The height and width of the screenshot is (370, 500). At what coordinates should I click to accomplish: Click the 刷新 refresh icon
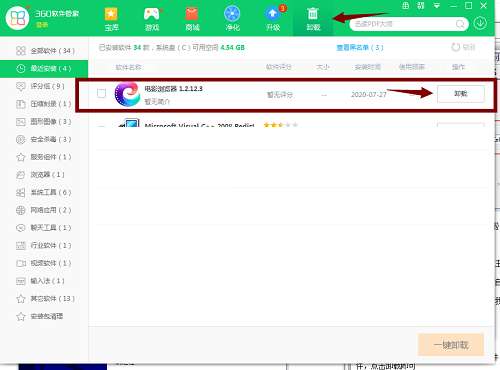pyautogui.click(x=455, y=47)
